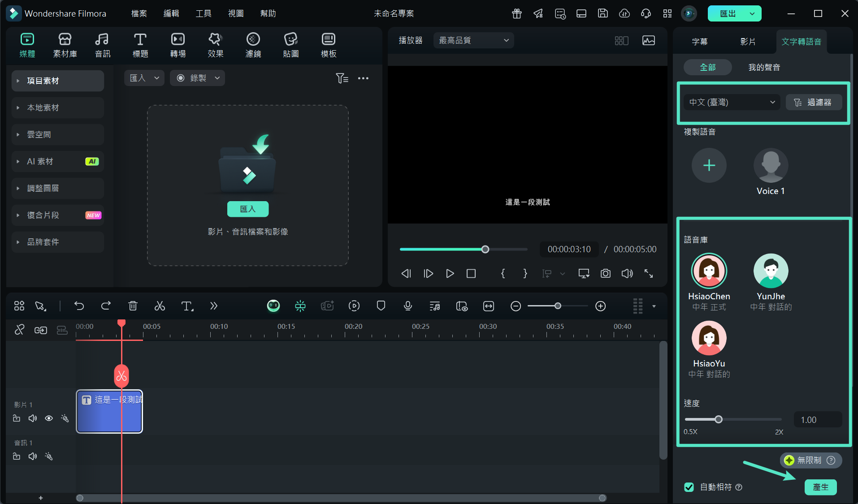Click the timeline zoom slider handle
Screen dimensions: 858x504
(558, 306)
